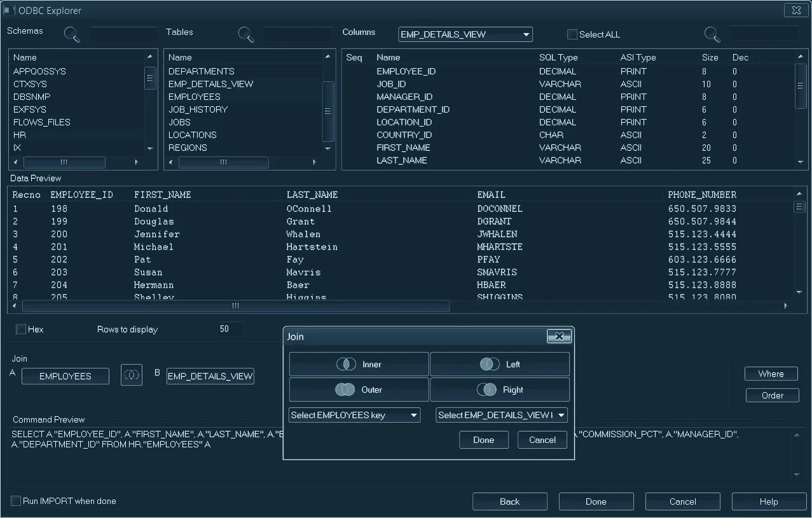The image size is (812, 518).
Task: Click EMAIL header in Data Preview
Action: [x=491, y=195]
